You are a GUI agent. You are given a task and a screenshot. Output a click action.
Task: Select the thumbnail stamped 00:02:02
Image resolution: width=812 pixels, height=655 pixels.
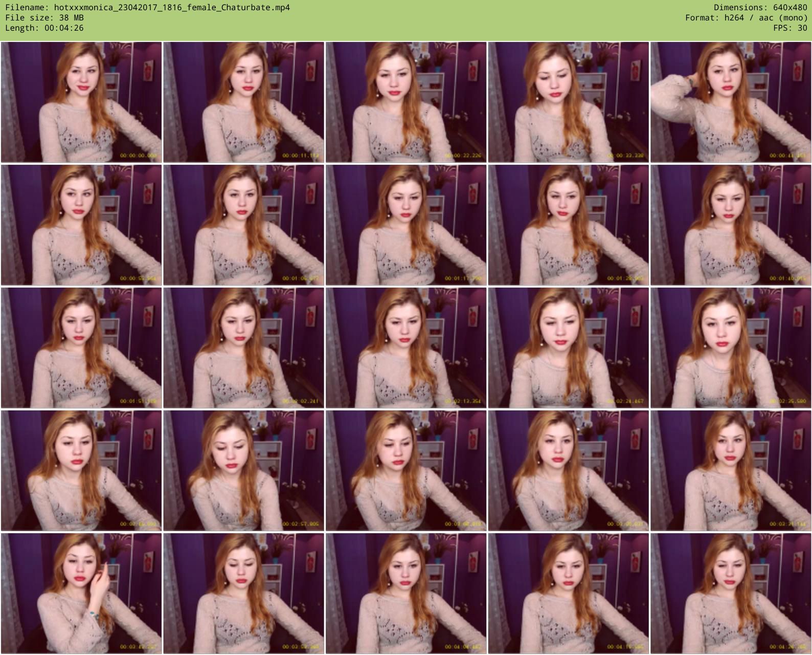243,348
